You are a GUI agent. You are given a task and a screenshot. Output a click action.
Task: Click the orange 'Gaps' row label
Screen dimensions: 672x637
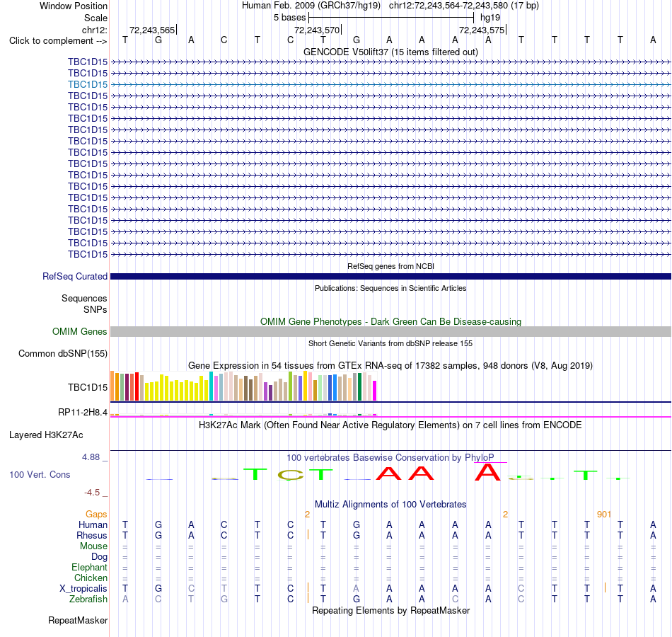coord(96,514)
